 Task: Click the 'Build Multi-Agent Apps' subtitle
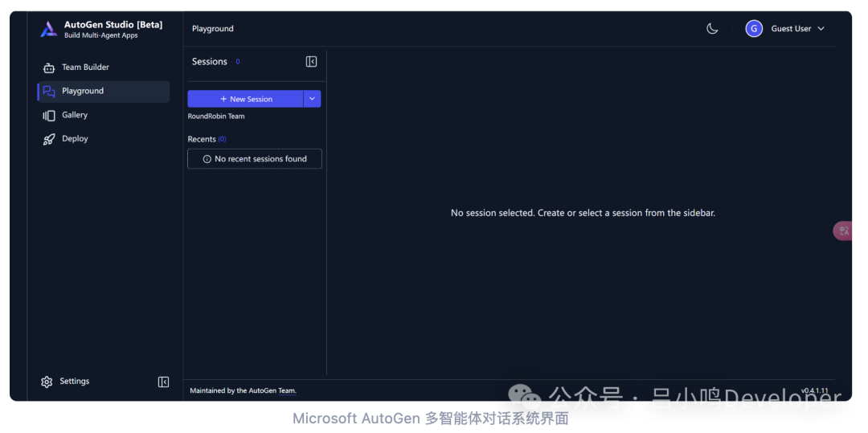coord(100,35)
